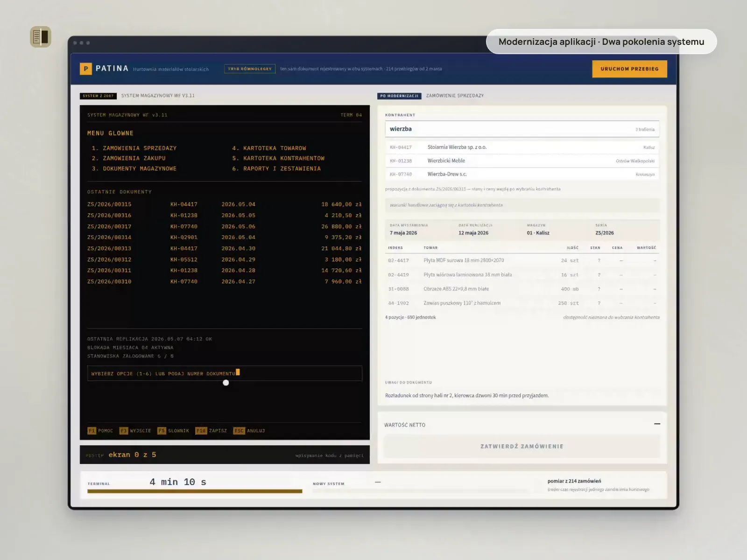This screenshot has width=747, height=560.
Task: Click the "pomiar z 214 zamówień" caption
Action: (x=574, y=481)
